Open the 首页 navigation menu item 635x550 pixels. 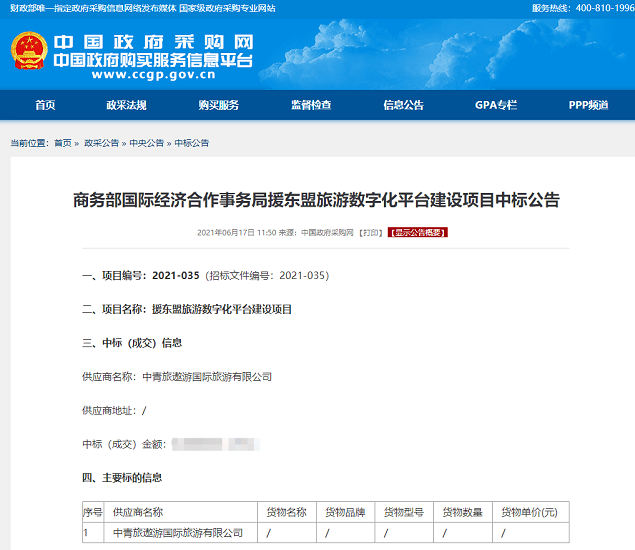point(45,105)
